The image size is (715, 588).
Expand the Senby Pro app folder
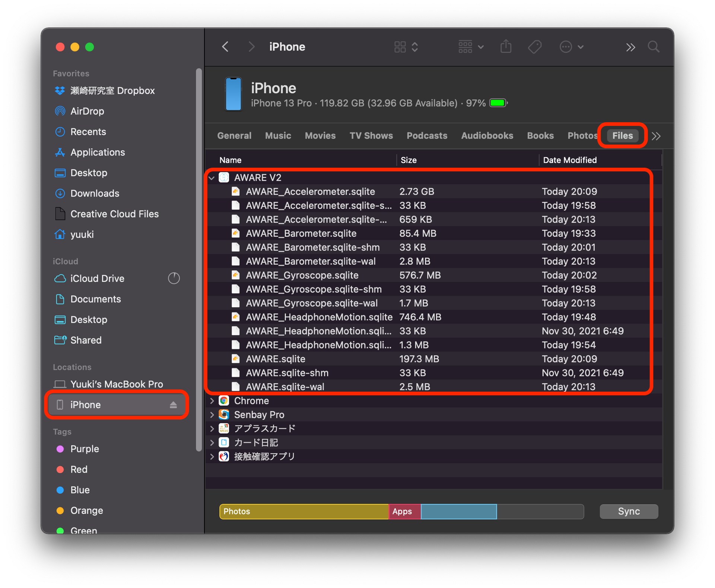[x=212, y=414]
